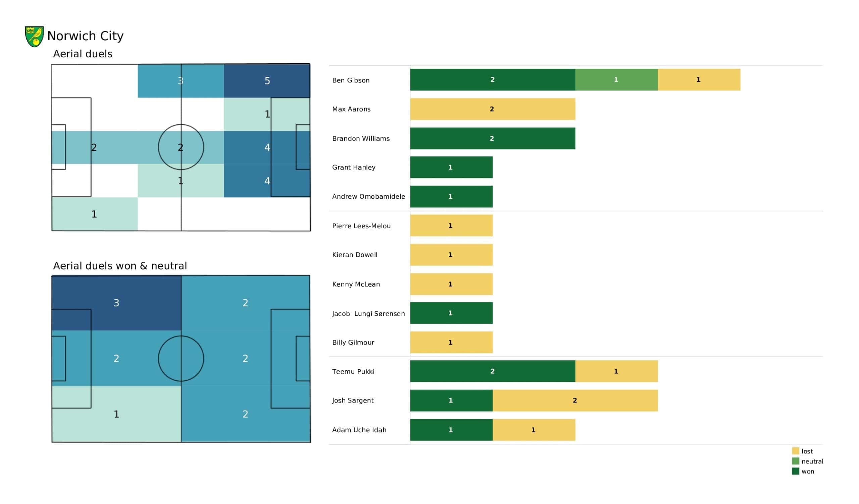Image resolution: width=859 pixels, height=504 pixels.
Task: Click the centre circle zone with 2 duels
Action: [181, 147]
